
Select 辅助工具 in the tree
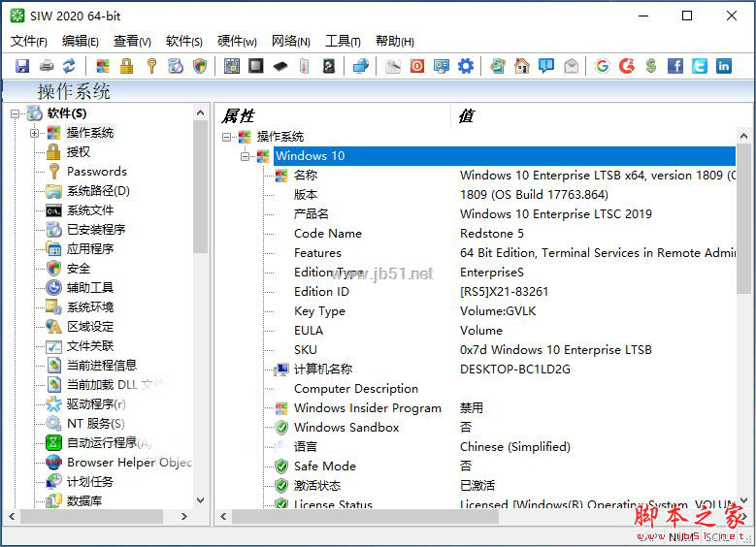coord(90,288)
